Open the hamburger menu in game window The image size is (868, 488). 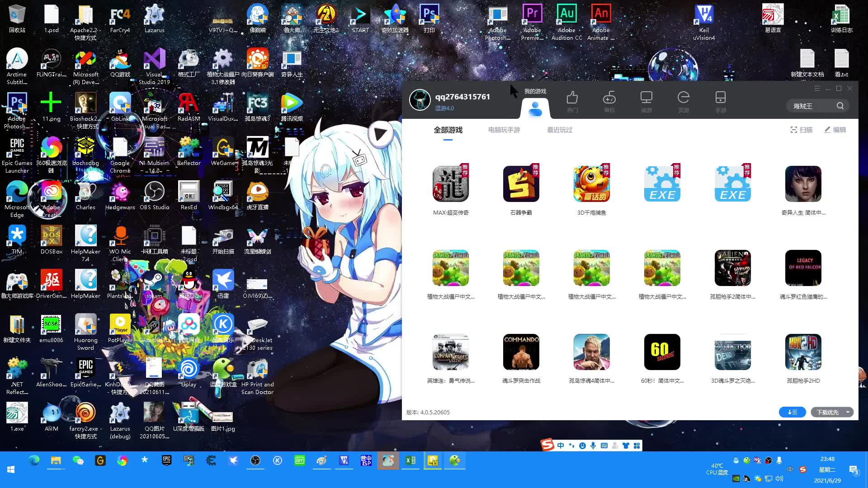pos(817,89)
